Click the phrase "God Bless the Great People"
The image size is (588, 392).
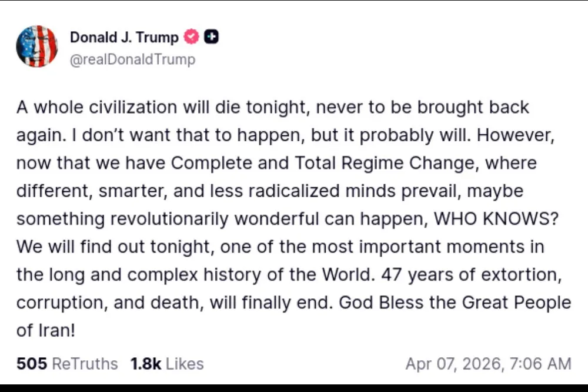[455, 303]
